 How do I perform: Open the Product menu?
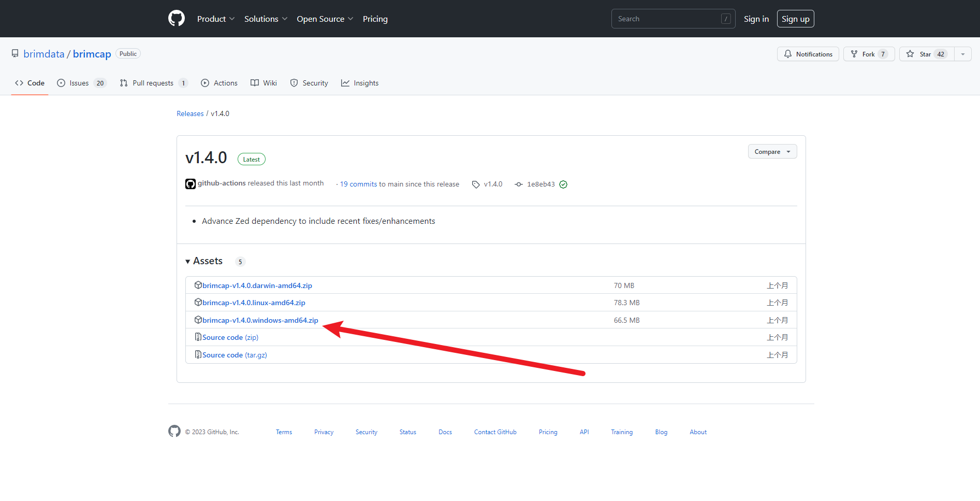[216, 19]
